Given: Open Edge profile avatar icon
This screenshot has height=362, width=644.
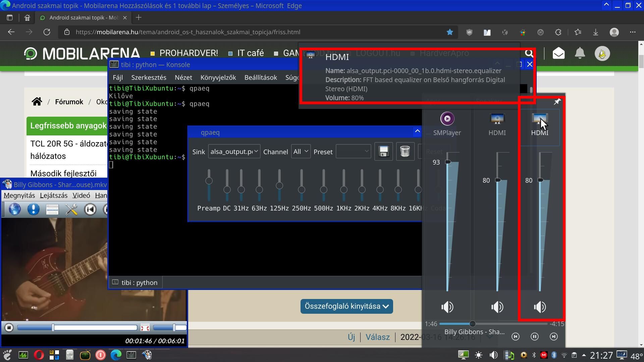Looking at the screenshot, I should (x=614, y=32).
